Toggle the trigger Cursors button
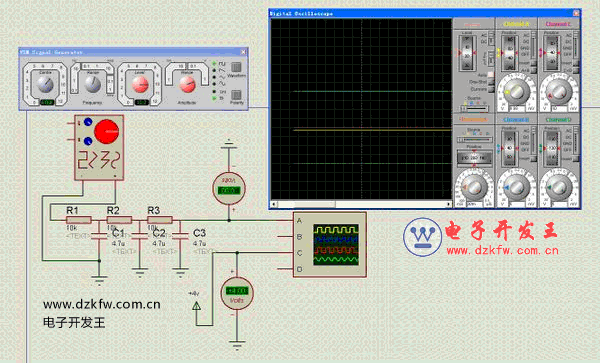 (x=490, y=89)
